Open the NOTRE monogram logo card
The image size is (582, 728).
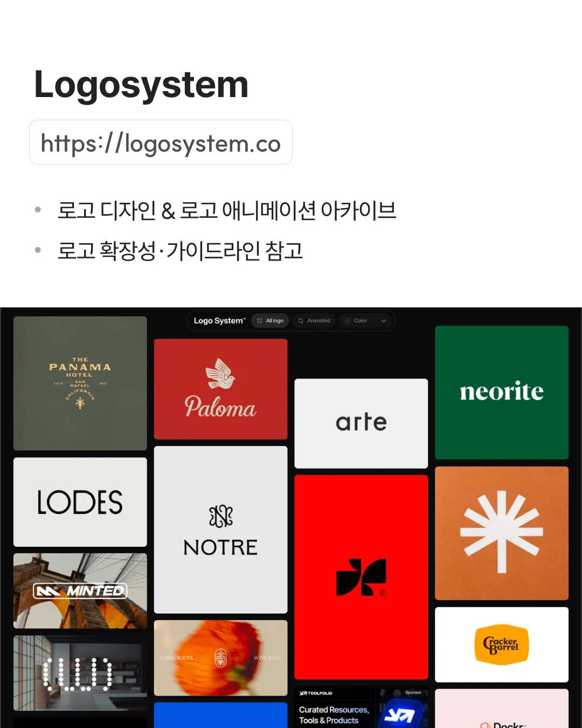(221, 530)
